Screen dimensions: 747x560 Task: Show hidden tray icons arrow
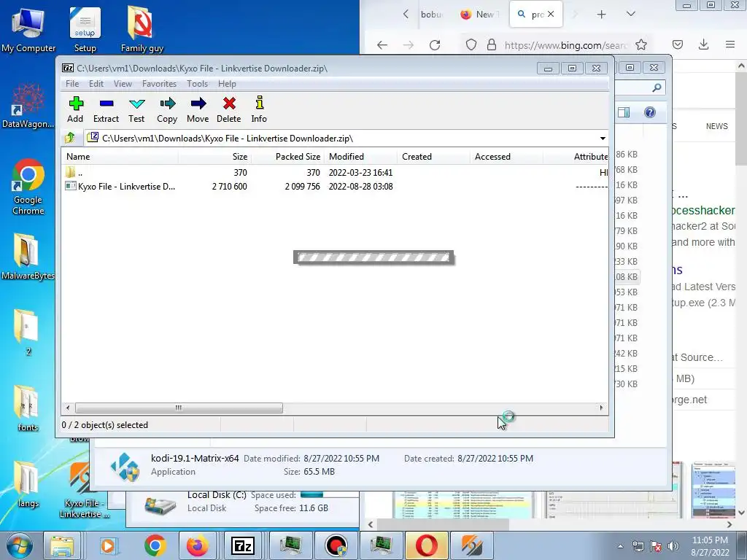pos(620,546)
